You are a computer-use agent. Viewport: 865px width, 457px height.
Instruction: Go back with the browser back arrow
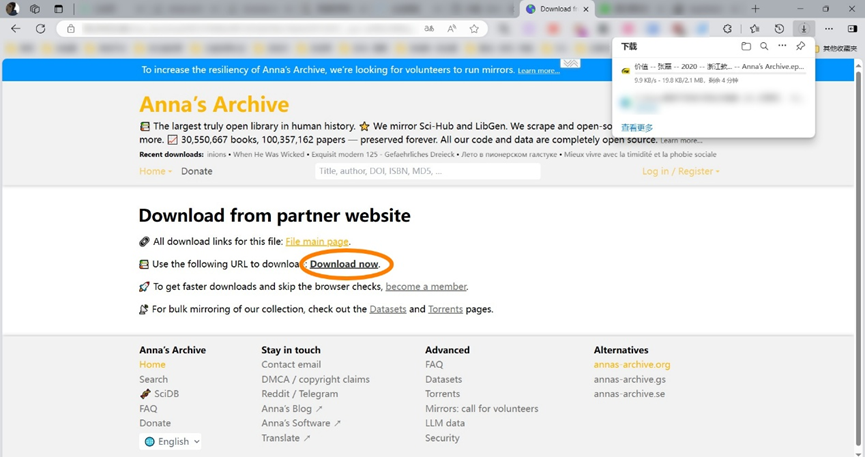pos(15,29)
